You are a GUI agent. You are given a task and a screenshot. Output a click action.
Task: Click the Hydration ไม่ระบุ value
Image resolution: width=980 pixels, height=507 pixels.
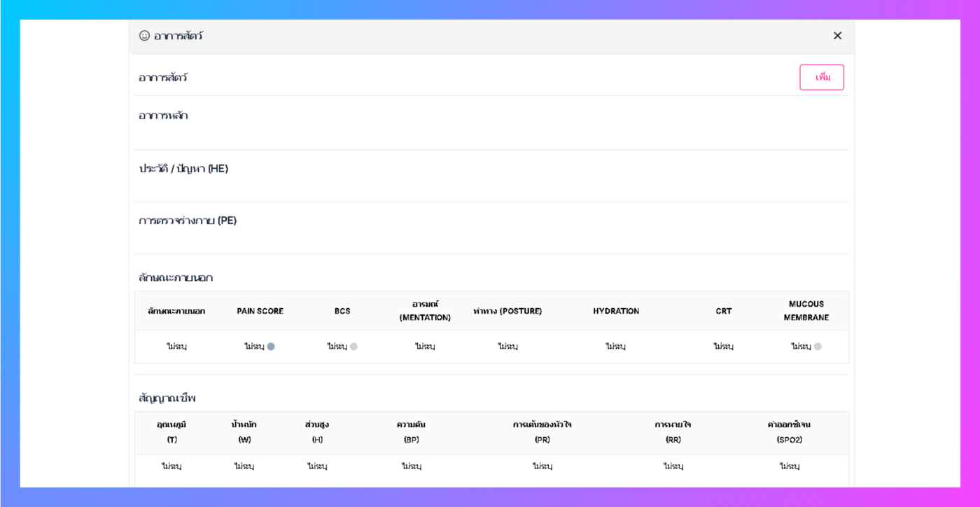(x=616, y=347)
